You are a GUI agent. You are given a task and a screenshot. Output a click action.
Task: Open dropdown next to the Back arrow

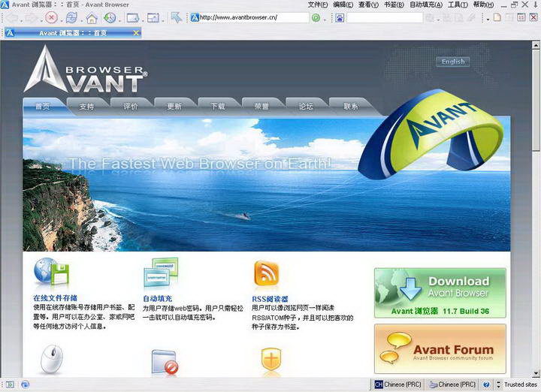click(21, 21)
